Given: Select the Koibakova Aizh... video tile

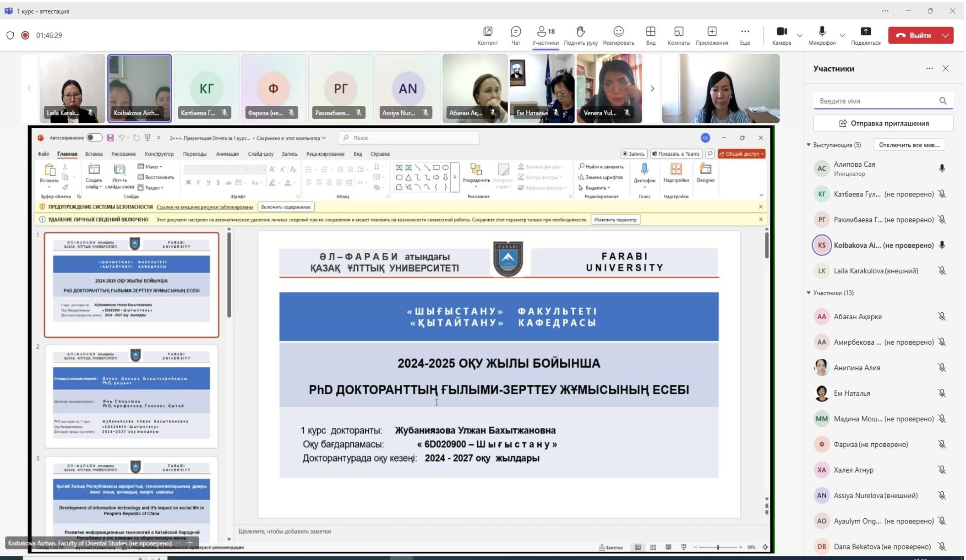Looking at the screenshot, I should point(140,88).
